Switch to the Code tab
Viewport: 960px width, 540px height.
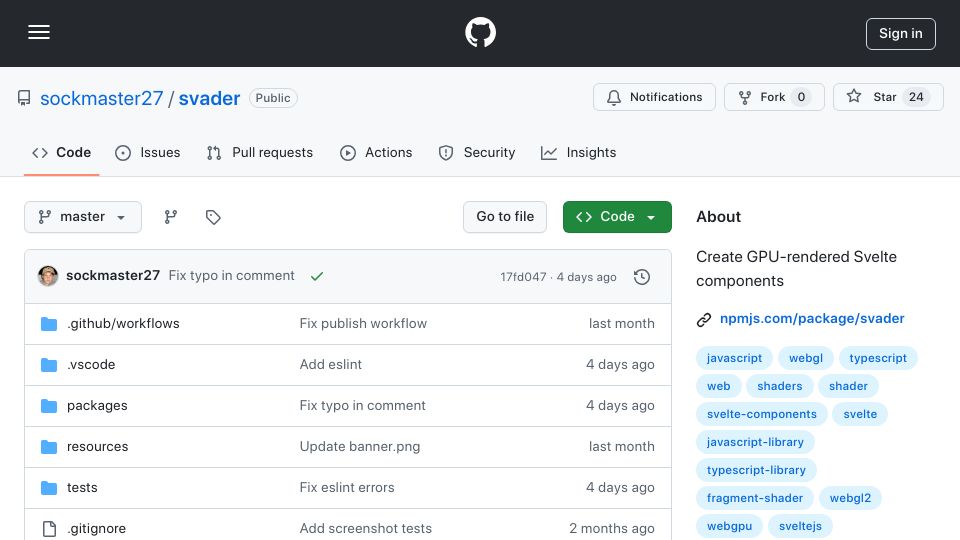pyautogui.click(x=61, y=152)
